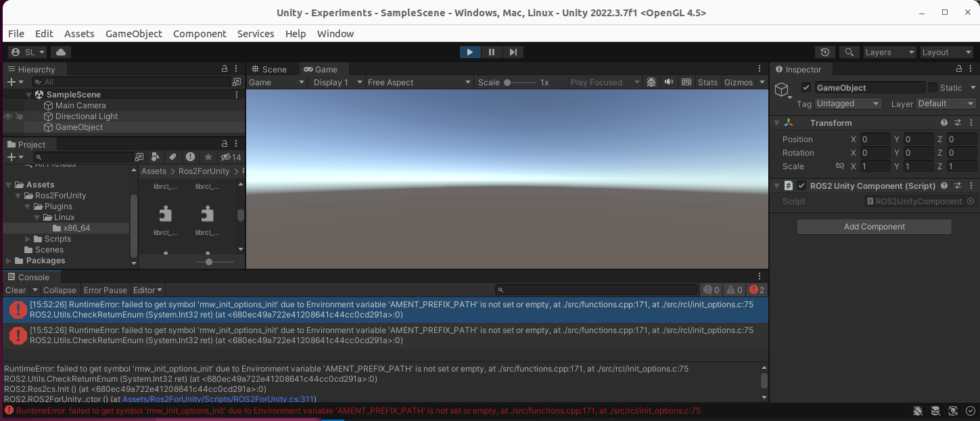Toggle Stats overlay in the Game view
This screenshot has height=421, width=980.
707,82
